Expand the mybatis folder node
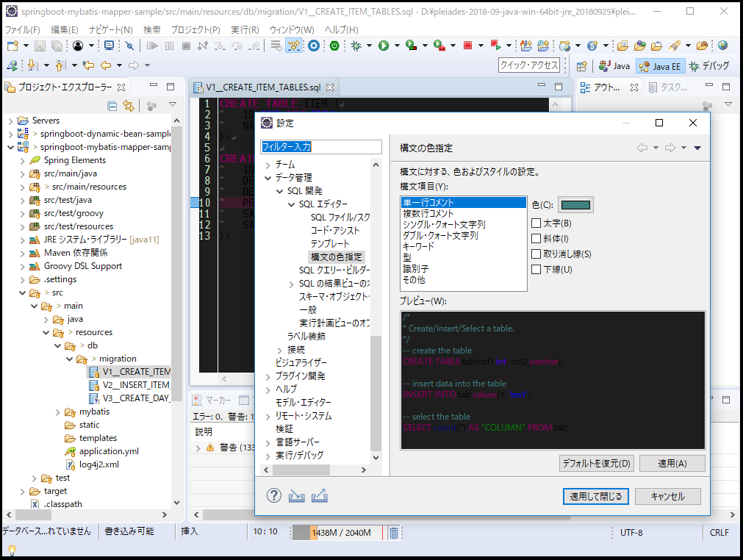Screen dimensions: 743x560 point(57,412)
